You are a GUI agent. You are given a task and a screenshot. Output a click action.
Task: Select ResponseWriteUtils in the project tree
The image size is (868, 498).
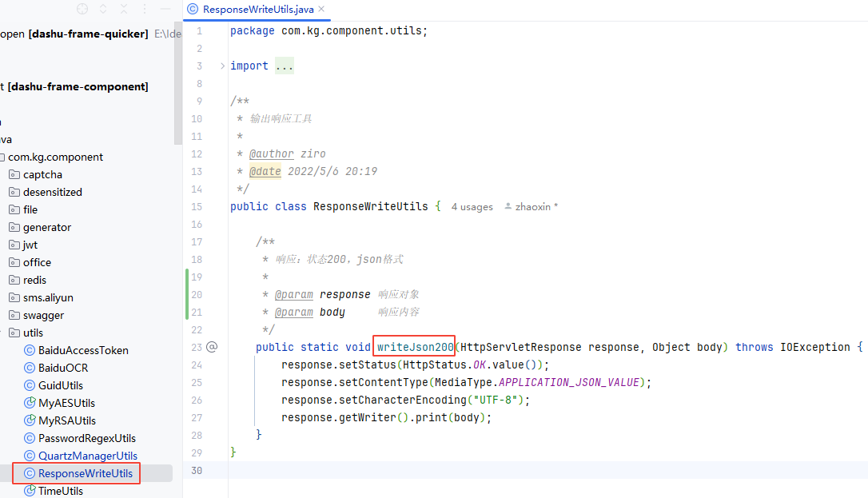point(86,474)
